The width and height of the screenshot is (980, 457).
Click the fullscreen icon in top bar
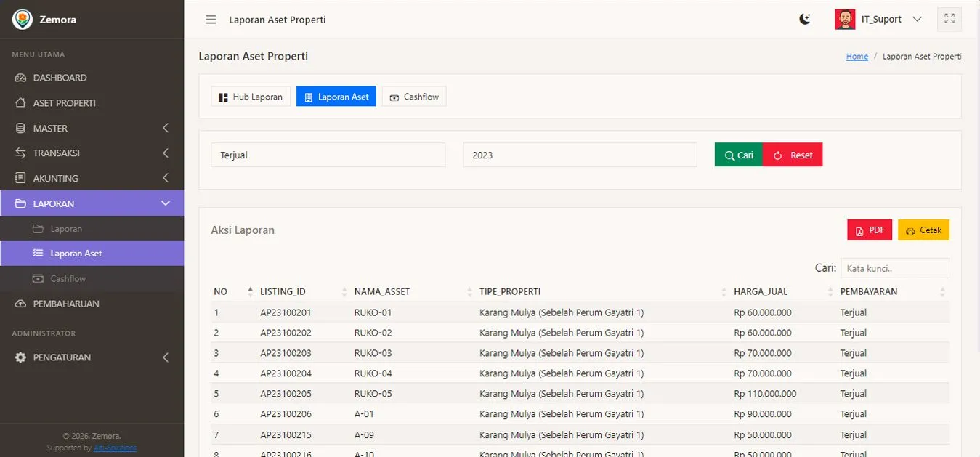tap(949, 20)
